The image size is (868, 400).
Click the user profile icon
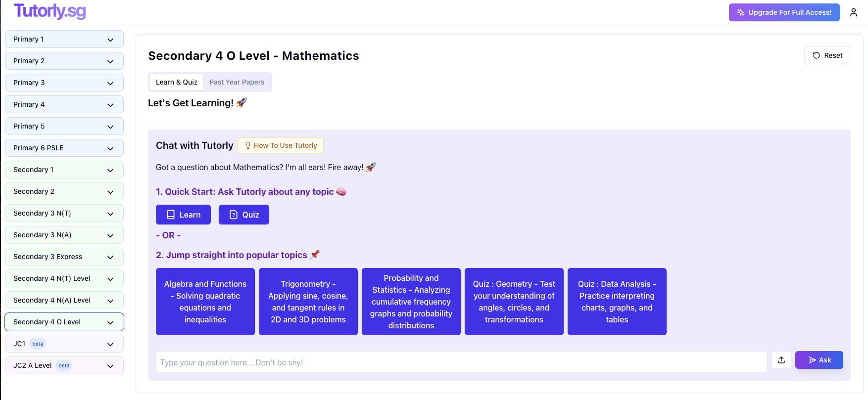(854, 12)
